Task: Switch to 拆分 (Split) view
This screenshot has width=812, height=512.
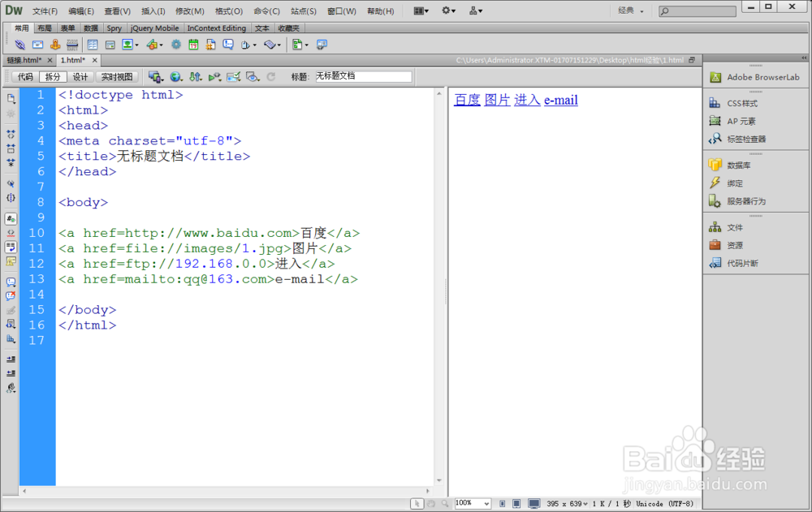Action: 53,76
